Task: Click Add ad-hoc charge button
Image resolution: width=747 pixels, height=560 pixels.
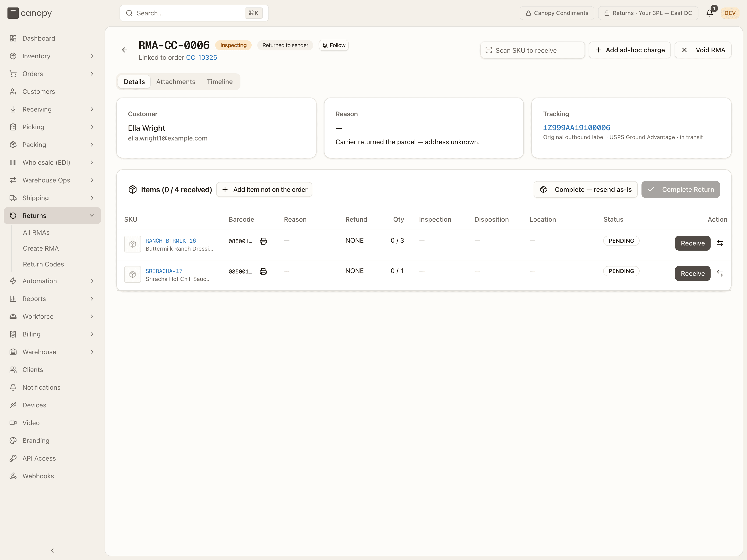Action: tap(630, 50)
